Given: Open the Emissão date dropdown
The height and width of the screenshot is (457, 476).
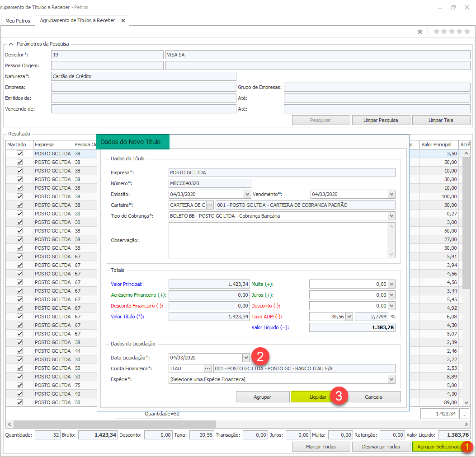Looking at the screenshot, I should point(247,194).
